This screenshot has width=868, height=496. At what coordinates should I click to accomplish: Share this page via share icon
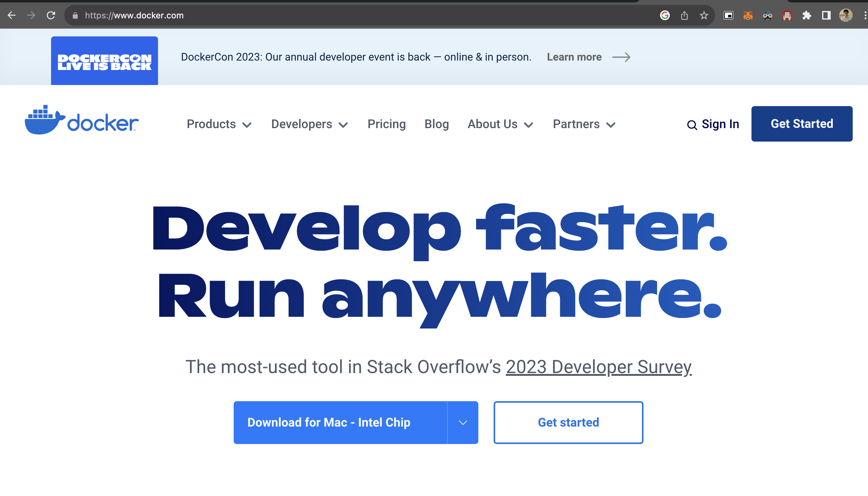click(x=684, y=15)
